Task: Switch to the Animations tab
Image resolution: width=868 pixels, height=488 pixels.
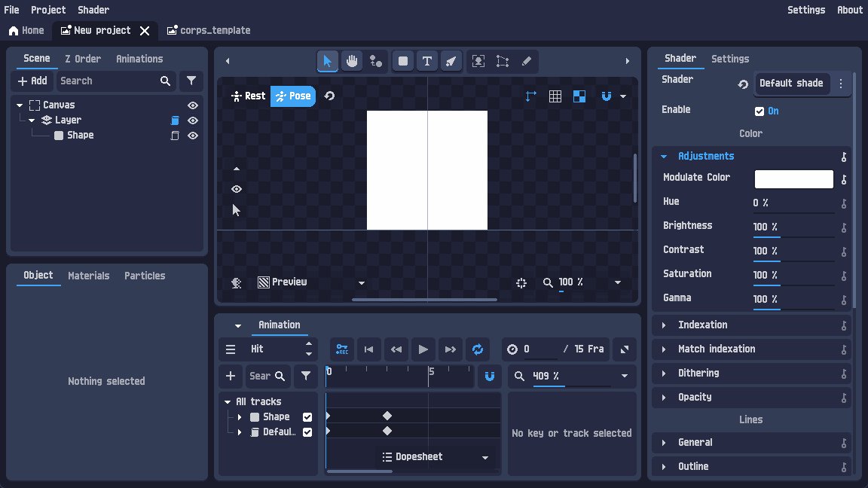Action: point(139,59)
